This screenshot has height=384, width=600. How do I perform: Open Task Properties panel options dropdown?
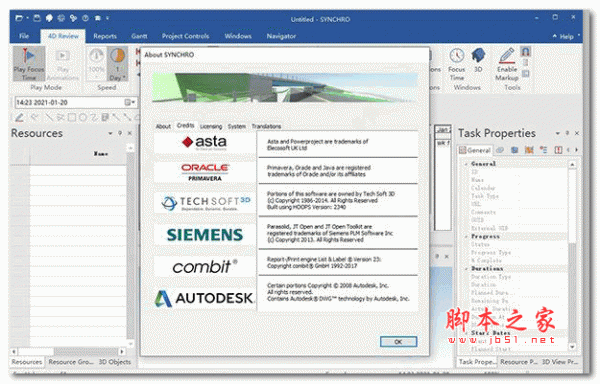[558, 133]
